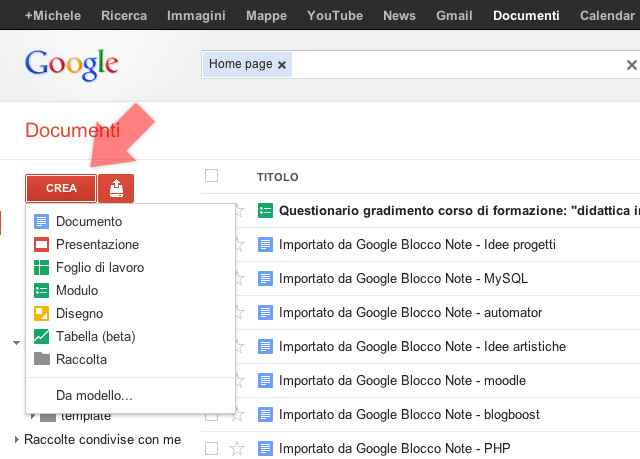
Task: Click the Raccolta folder icon
Action: [x=42, y=359]
